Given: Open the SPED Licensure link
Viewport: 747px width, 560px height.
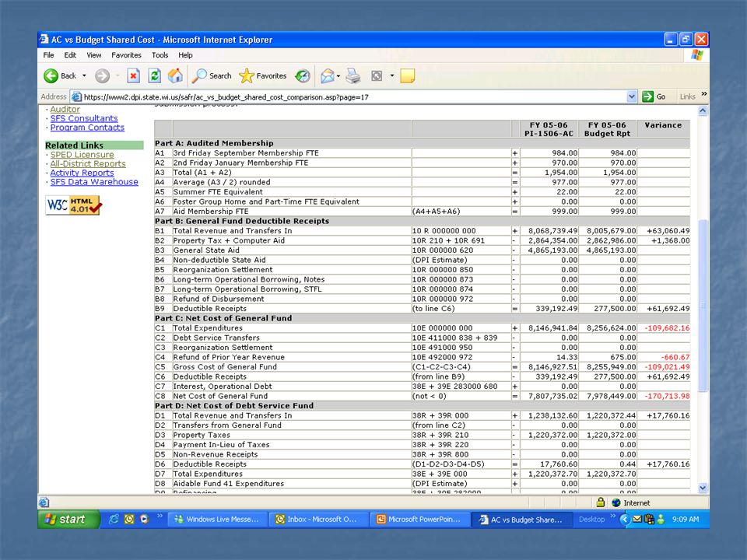Looking at the screenshot, I should tap(82, 154).
